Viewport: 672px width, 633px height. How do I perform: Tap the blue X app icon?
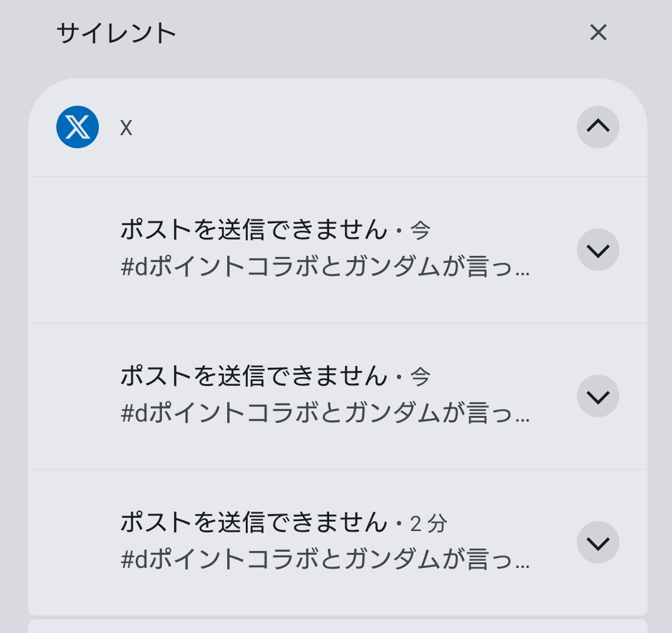(x=78, y=127)
